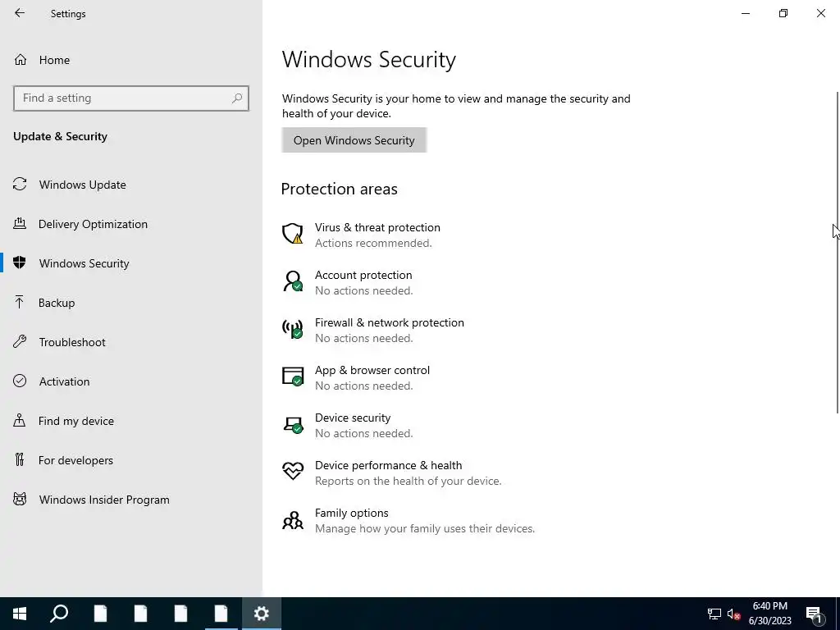The image size is (840, 630).
Task: Open For developers settings
Action: (75, 460)
